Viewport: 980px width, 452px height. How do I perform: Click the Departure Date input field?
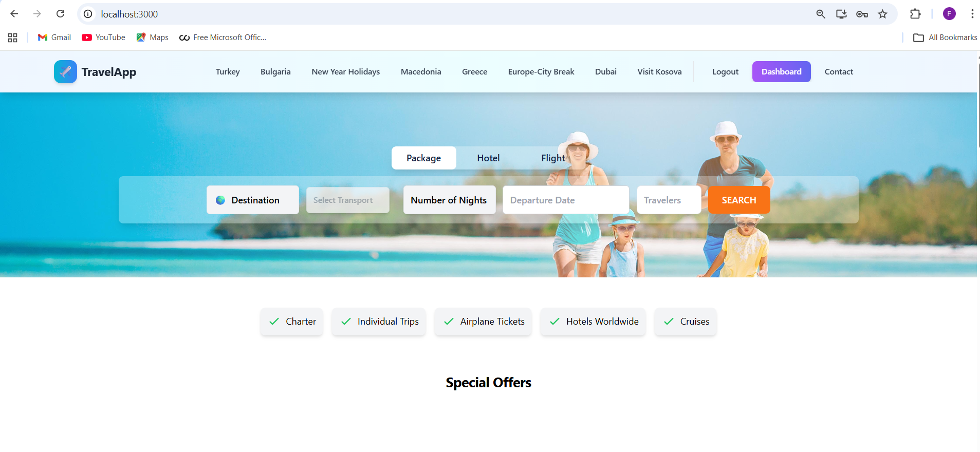click(x=566, y=200)
